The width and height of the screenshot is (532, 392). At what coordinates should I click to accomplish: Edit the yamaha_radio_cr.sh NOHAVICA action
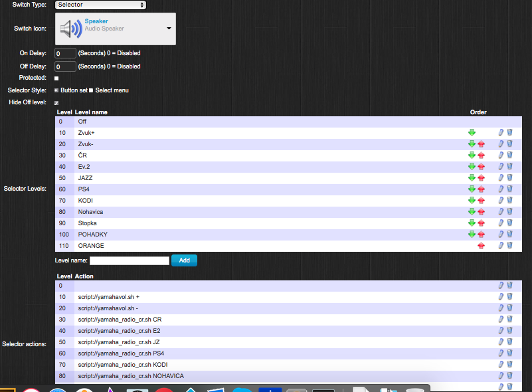click(x=501, y=375)
